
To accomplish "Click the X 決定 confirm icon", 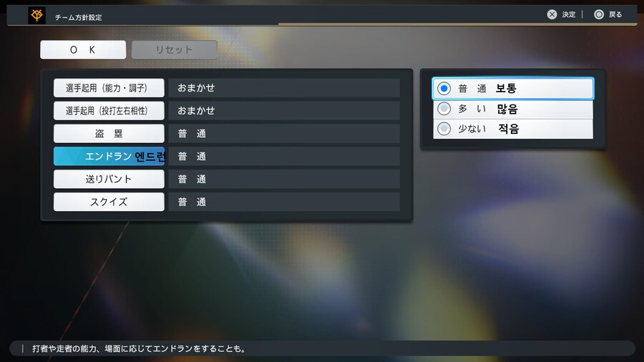I will pyautogui.click(x=552, y=14).
